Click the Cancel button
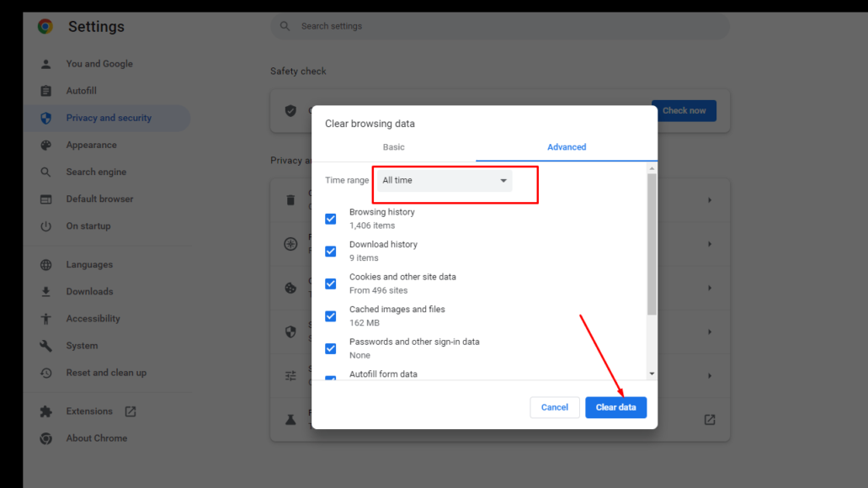This screenshot has height=488, width=868. point(554,407)
